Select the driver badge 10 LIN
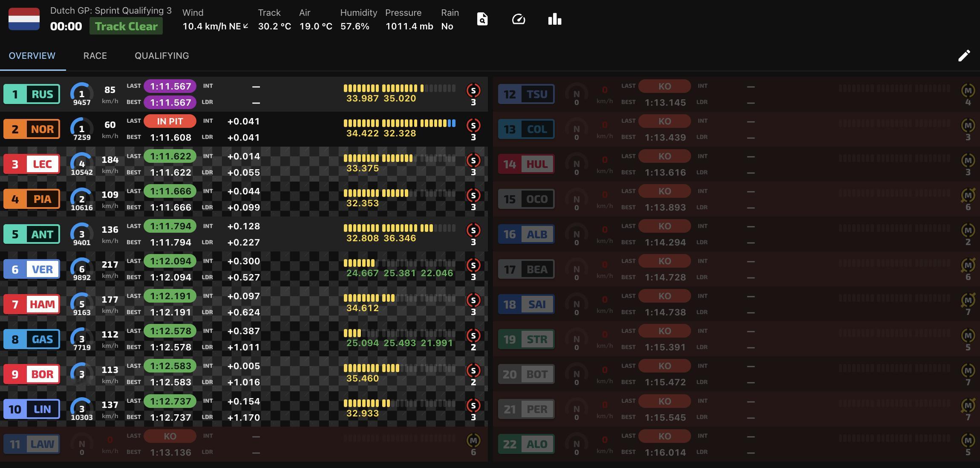Screen dimensions: 980x468 click(32, 409)
